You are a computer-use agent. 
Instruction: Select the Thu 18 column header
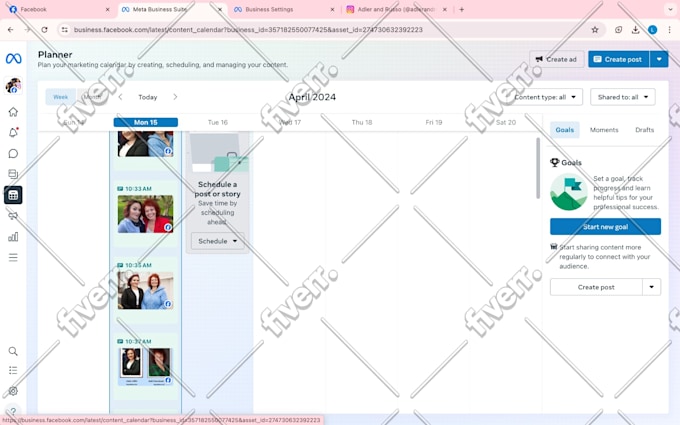pyautogui.click(x=362, y=122)
